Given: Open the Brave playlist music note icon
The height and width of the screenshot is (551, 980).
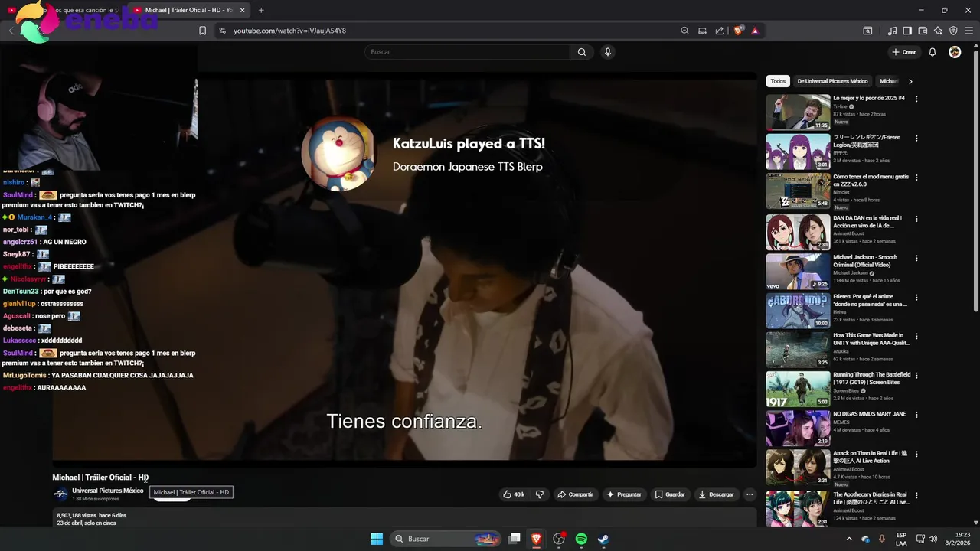Looking at the screenshot, I should [x=892, y=31].
